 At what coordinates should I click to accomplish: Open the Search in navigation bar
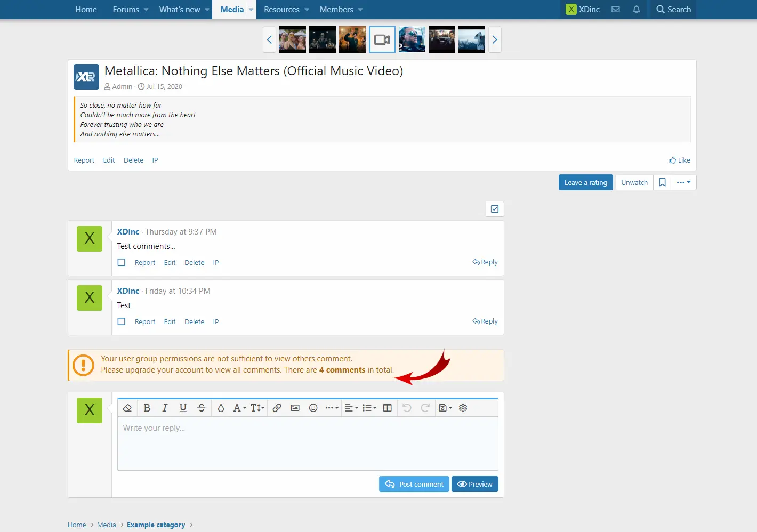coord(673,10)
